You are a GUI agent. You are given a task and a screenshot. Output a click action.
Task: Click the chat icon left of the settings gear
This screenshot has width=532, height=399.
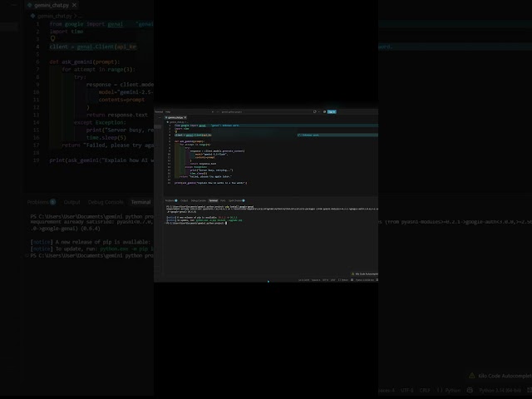pos(314,111)
